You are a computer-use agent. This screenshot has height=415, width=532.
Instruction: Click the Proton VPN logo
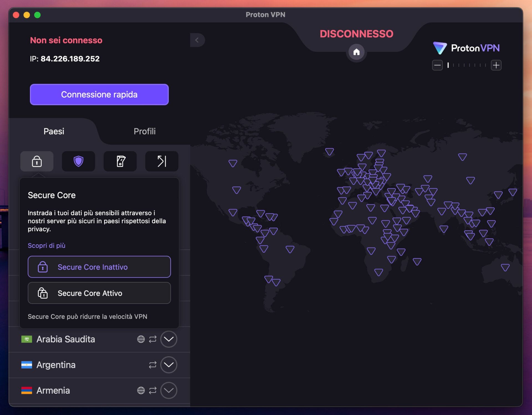click(466, 48)
